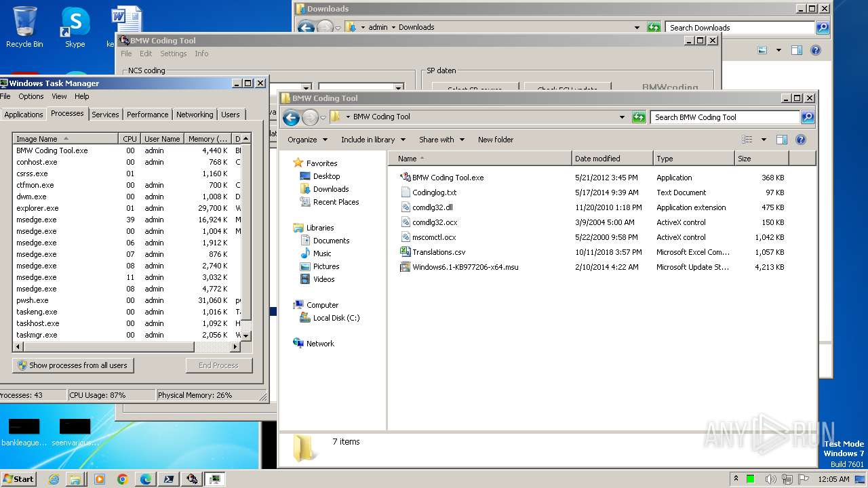Expand the view options arrow in BMW Coding Tool explorer
The image size is (868, 488).
coord(764,140)
